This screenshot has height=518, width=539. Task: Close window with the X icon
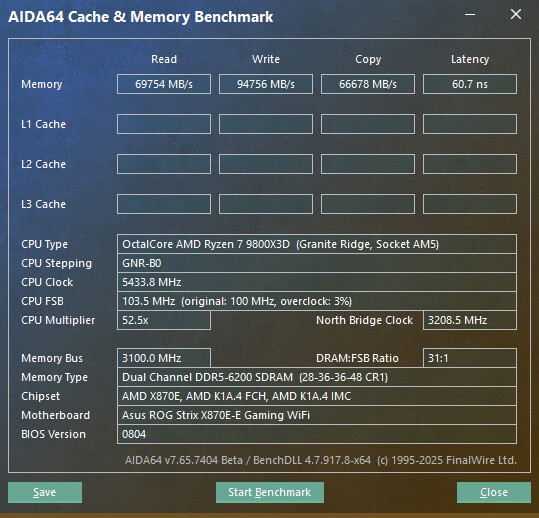coord(516,14)
